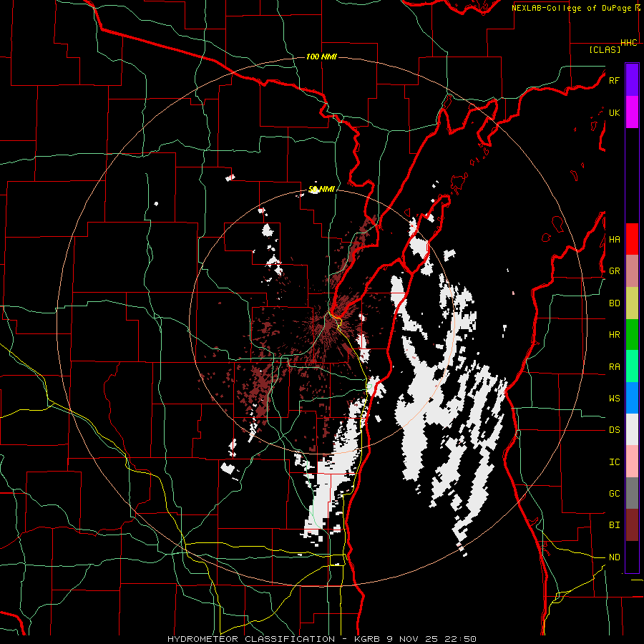Click the ND legend label
644x644 pixels.
click(614, 557)
